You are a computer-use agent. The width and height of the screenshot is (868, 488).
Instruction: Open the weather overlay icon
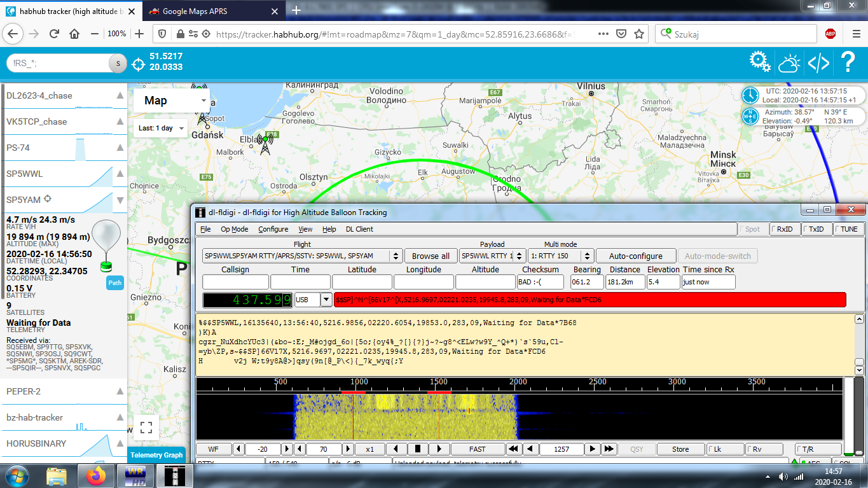tap(789, 62)
